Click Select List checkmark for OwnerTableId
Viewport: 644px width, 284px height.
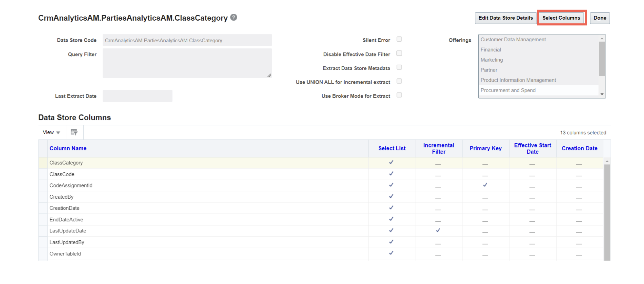point(391,253)
